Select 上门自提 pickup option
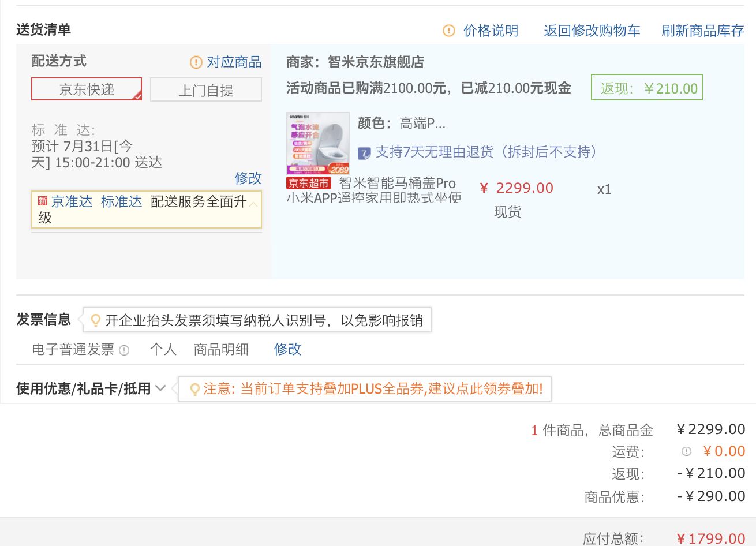Screen dimensions: 756x546 point(206,90)
